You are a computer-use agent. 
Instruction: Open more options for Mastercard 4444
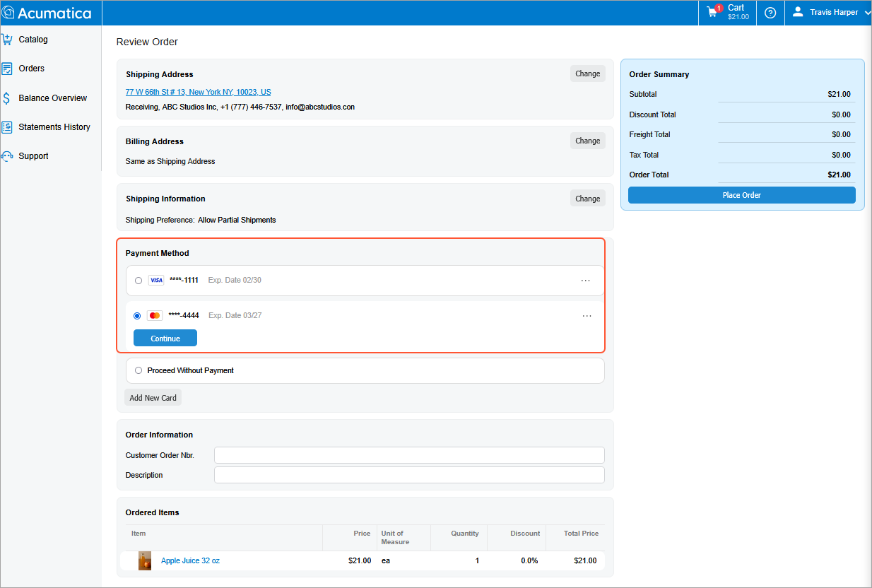coord(587,316)
